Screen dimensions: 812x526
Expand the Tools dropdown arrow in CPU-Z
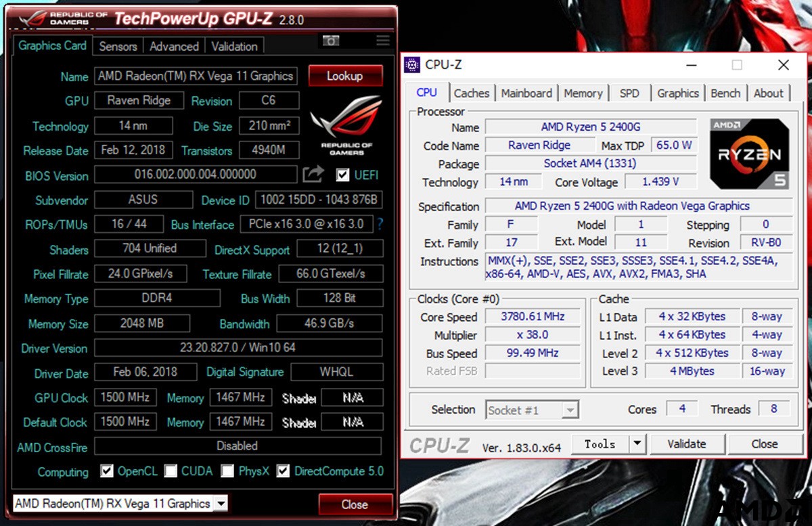tap(636, 444)
